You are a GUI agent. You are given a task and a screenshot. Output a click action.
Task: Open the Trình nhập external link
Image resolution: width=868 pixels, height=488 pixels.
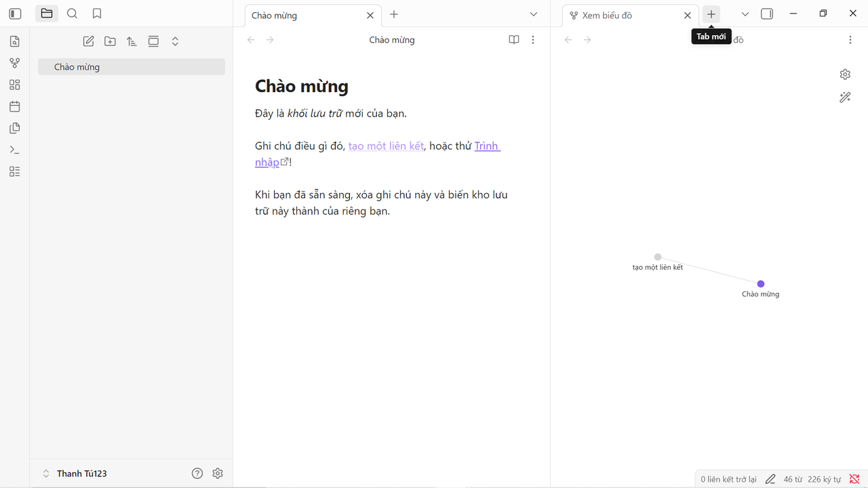tap(487, 146)
